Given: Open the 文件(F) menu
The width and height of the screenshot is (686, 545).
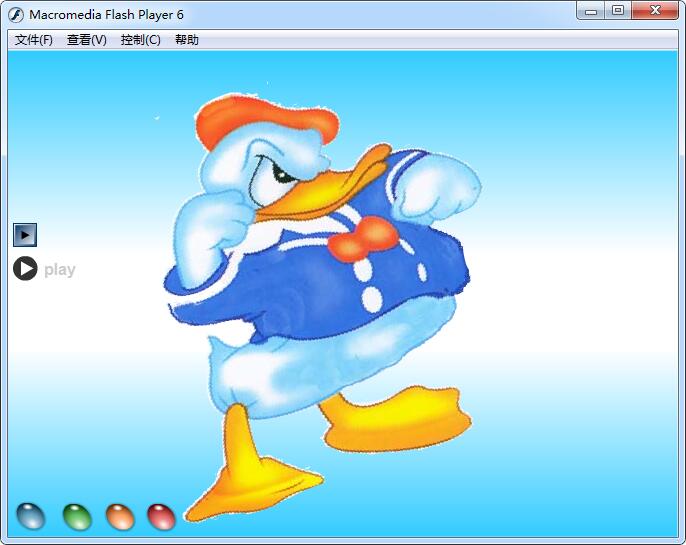Looking at the screenshot, I should [34, 40].
